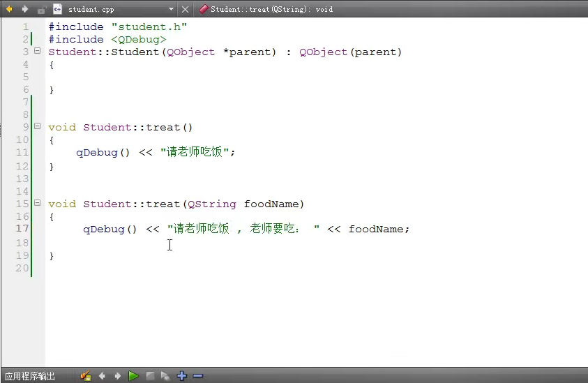588x383 pixels.
Task: Click the "请老师吃饭 , 老师要吃:" string on line 17
Action: [x=243, y=228]
